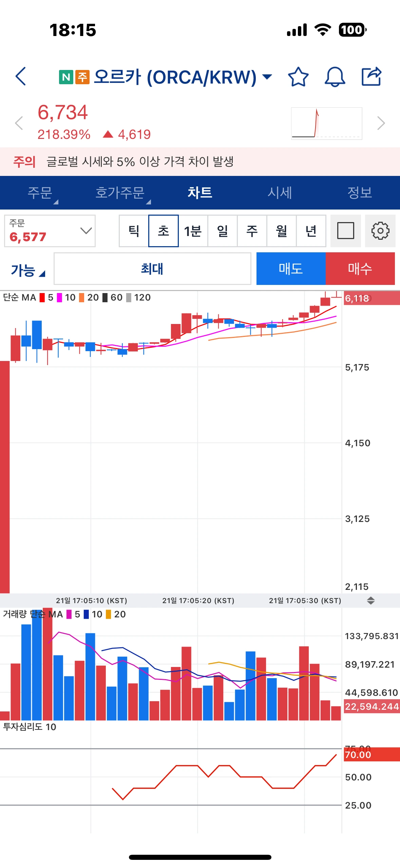Screen dimensions: 400x868
Task: Tap the chart pane resize arrows
Action: [x=371, y=600]
